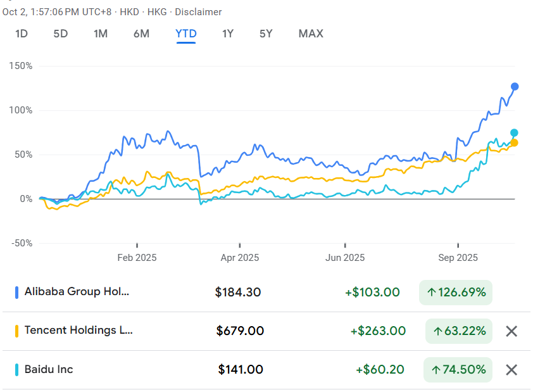Click Alibaba's blue end-of-line chart dot

pyautogui.click(x=515, y=86)
